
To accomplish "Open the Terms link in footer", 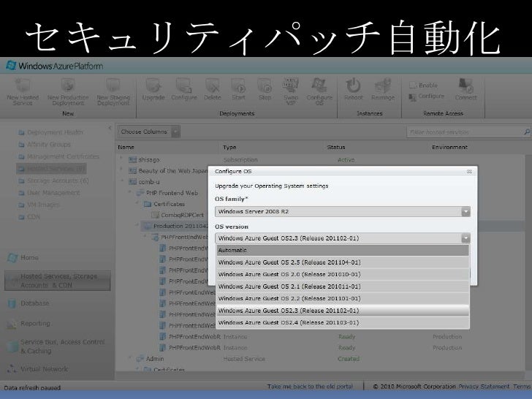I will coord(522,387).
